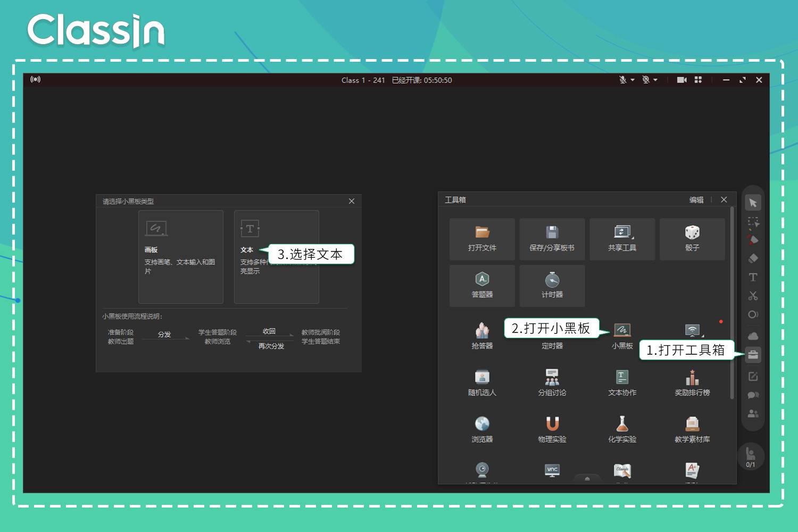Click the screen-cast icon with red dot
Screen dimensions: 798x532
(692, 331)
